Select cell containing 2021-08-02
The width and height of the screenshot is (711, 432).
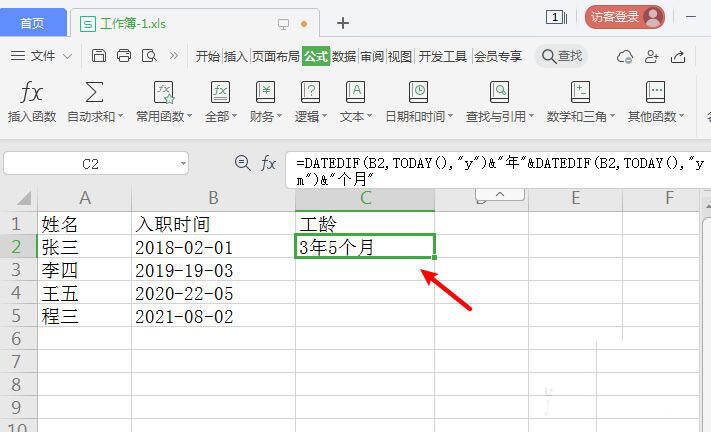213,316
